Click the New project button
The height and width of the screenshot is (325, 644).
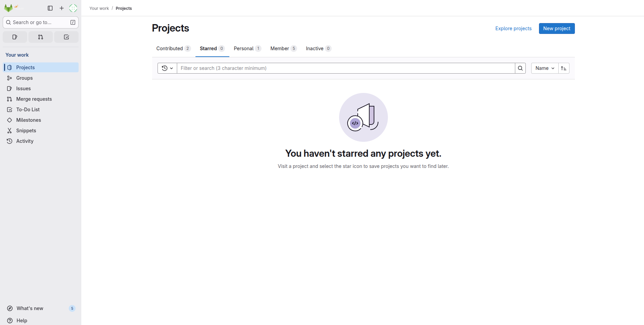point(557,28)
